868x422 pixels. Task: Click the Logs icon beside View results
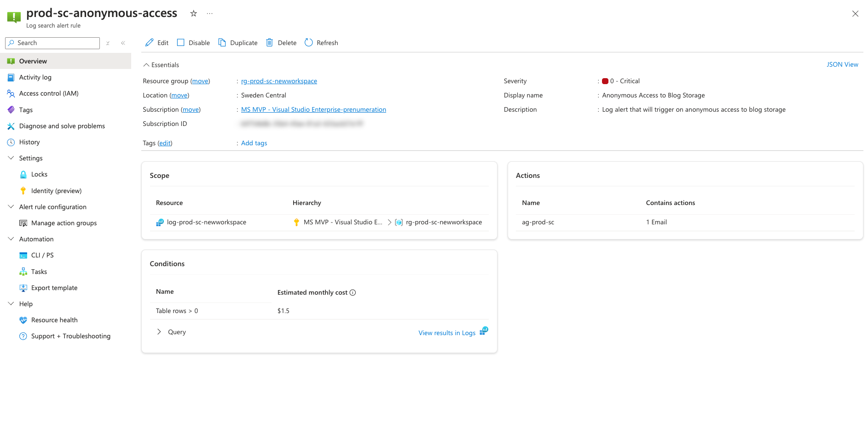pos(484,331)
